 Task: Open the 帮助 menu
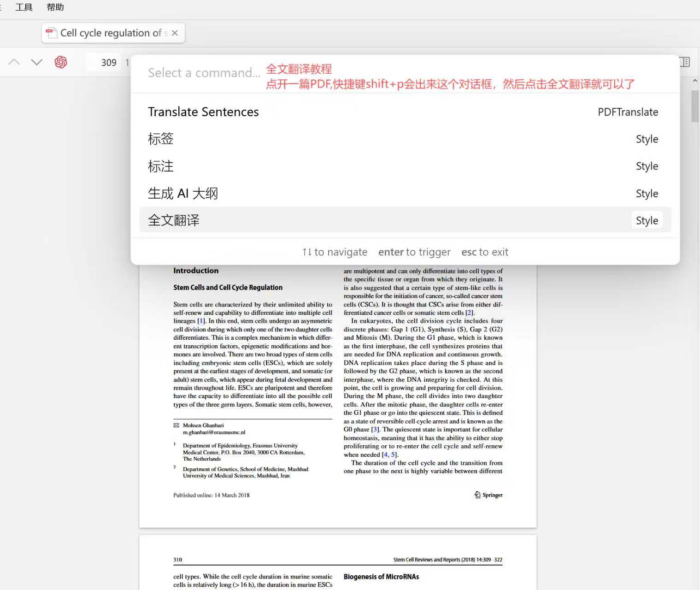(x=55, y=7)
